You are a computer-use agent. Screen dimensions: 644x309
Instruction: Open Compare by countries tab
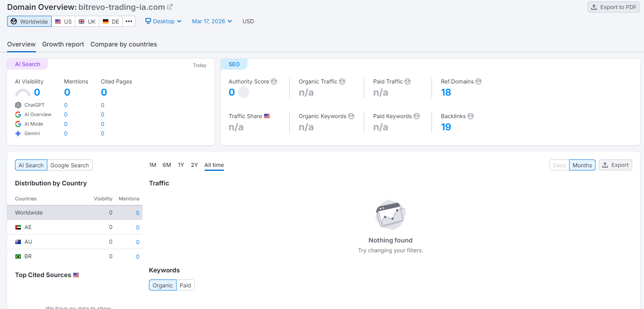[x=124, y=44]
